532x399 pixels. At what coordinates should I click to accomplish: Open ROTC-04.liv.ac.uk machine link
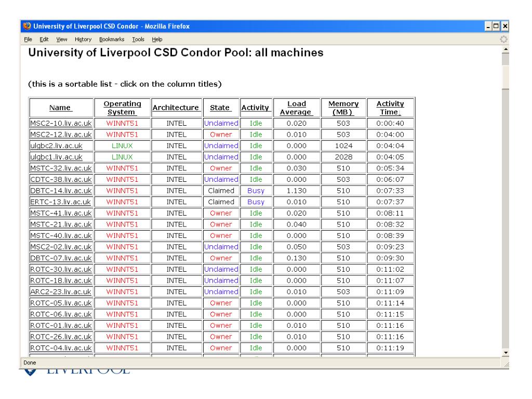61,348
